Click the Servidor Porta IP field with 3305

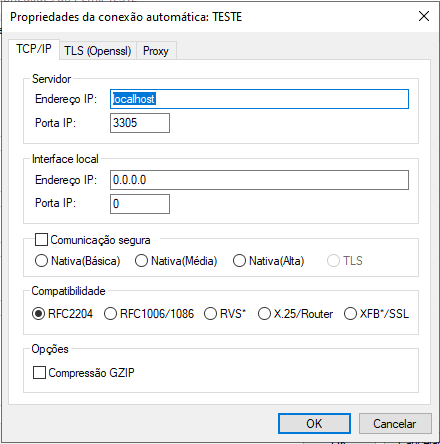(140, 123)
